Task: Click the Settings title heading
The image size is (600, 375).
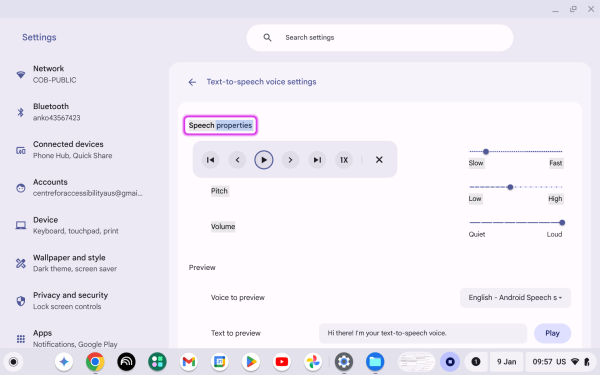Action: tap(39, 37)
